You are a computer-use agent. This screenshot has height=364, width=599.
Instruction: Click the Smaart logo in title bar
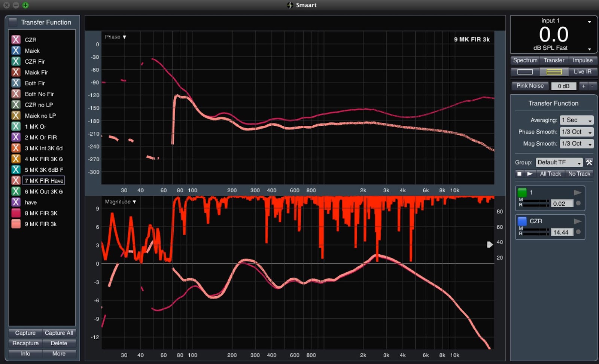pos(290,5)
